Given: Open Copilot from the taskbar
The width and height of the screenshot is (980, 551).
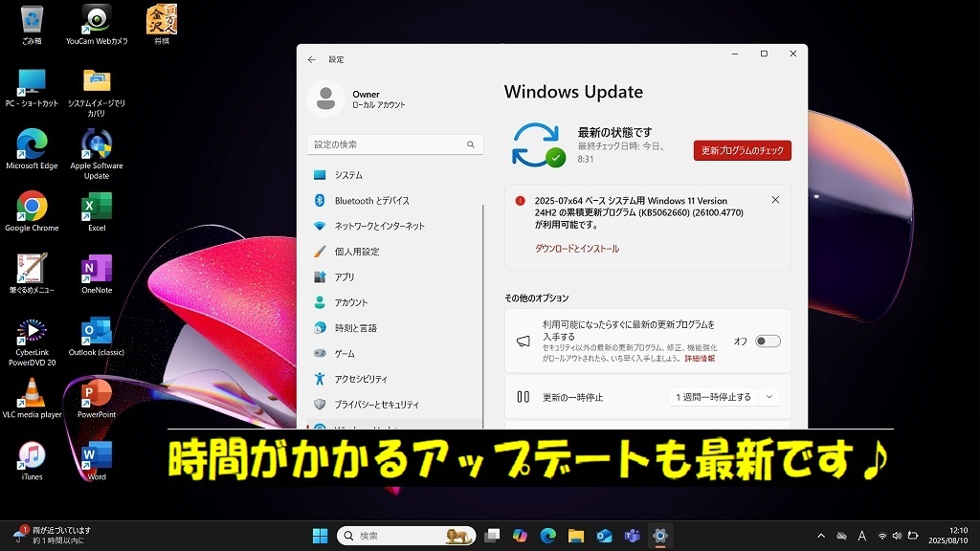Looking at the screenshot, I should point(520,536).
